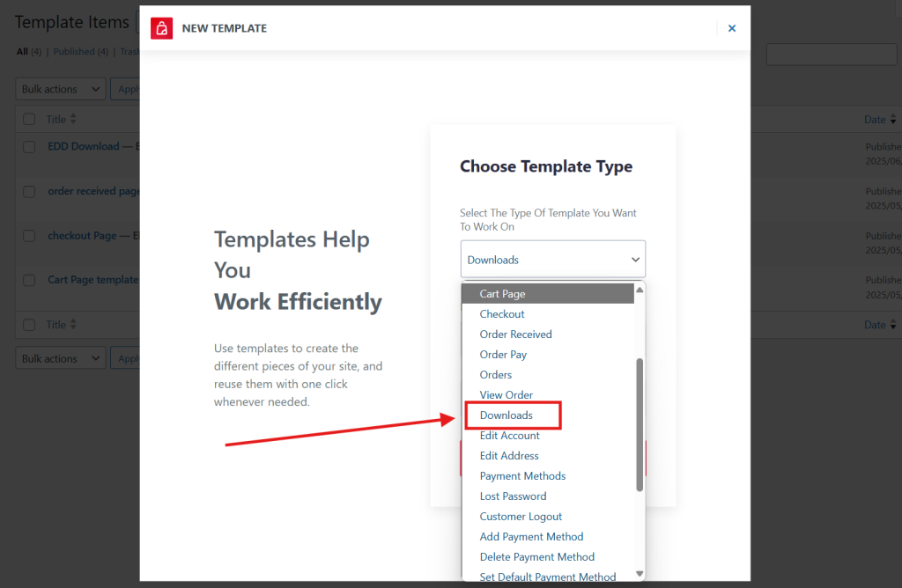This screenshot has height=588, width=902.
Task: Select Add Payment Method option
Action: 548,536
